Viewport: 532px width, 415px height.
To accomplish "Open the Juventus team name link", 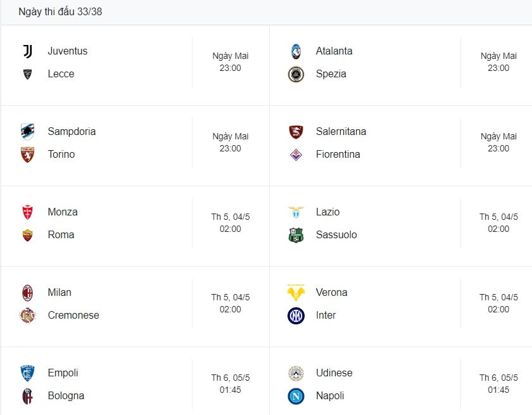I will 68,51.
